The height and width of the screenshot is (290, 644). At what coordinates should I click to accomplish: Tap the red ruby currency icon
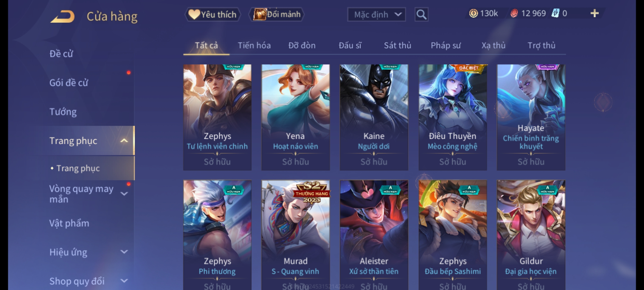tap(514, 13)
